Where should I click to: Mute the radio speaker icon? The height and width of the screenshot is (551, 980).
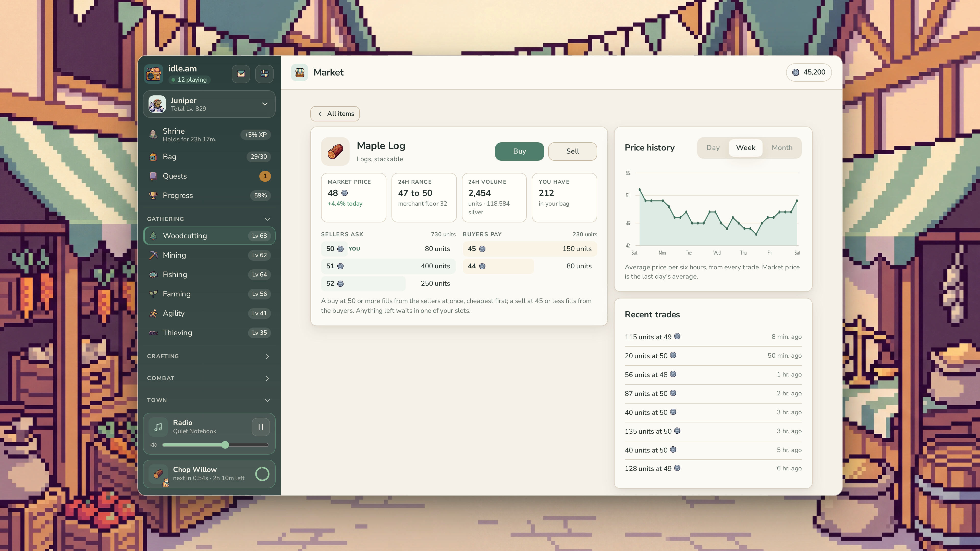153,445
